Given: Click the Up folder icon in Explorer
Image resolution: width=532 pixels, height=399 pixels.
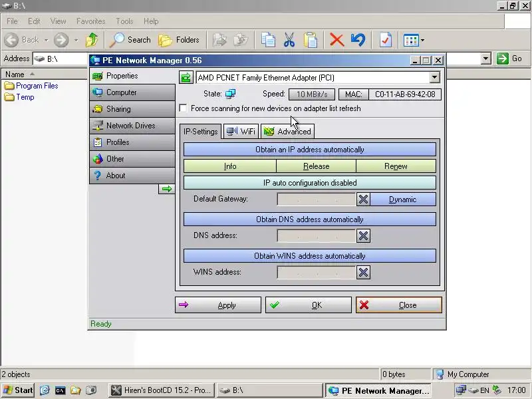Looking at the screenshot, I should point(92,40).
